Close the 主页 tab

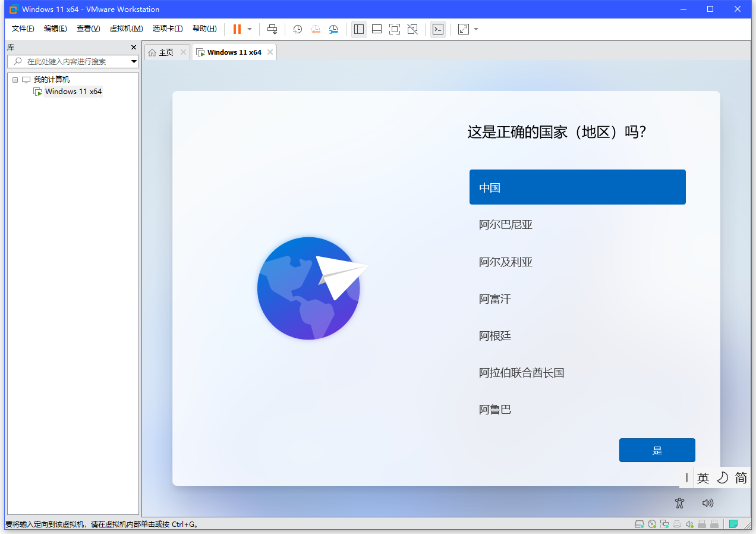click(x=183, y=52)
